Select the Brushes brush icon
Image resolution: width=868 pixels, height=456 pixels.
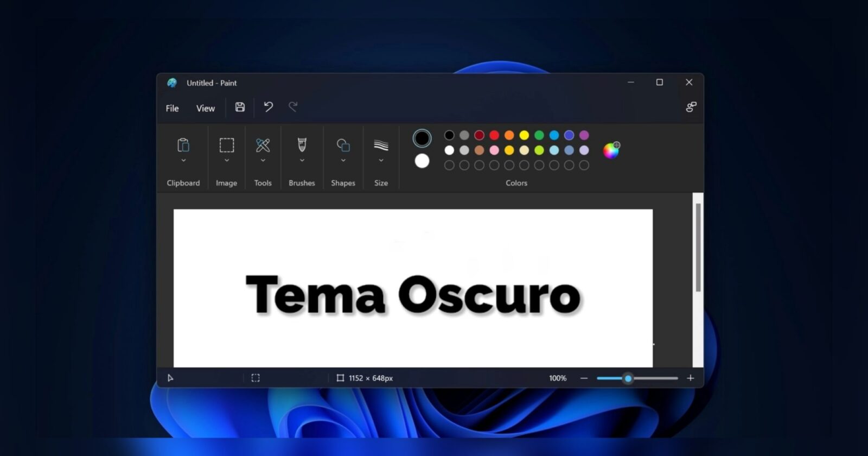(302, 145)
